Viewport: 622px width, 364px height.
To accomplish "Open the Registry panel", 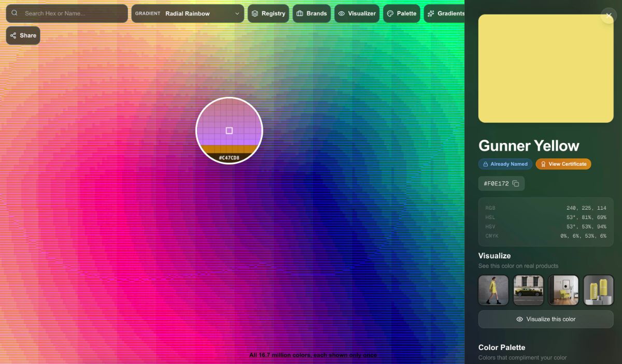I will click(x=268, y=13).
